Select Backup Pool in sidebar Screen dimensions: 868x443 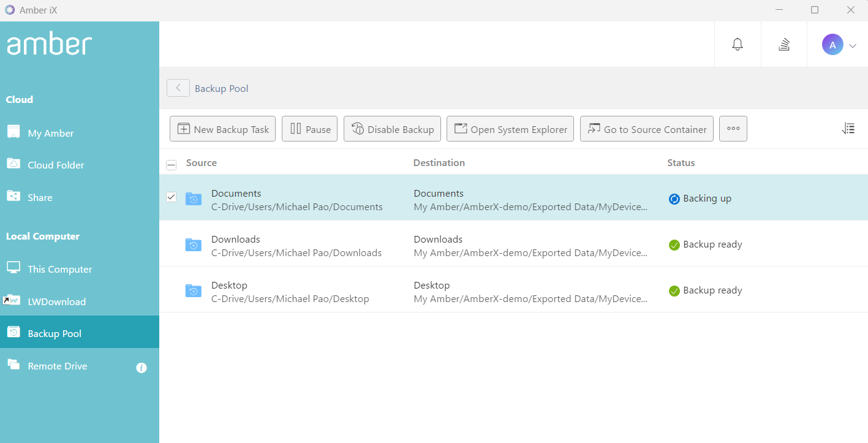(80, 333)
